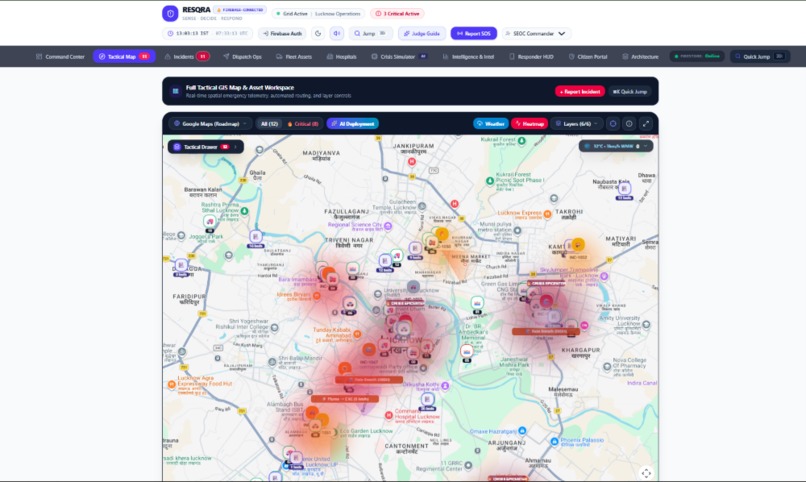Click the Omaxe Hazratganj map pin
This screenshot has height=482, width=806.
522,431
